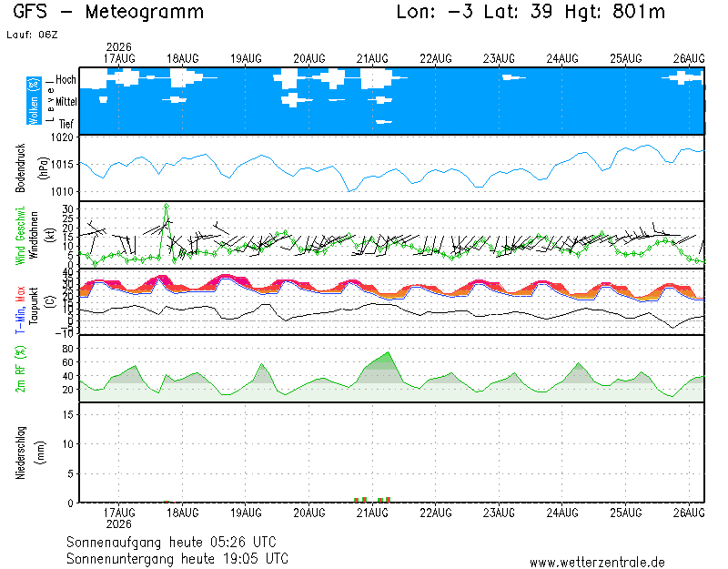Click the top axis '20AUG' date label
The width and height of the screenshot is (728, 569).
(309, 59)
